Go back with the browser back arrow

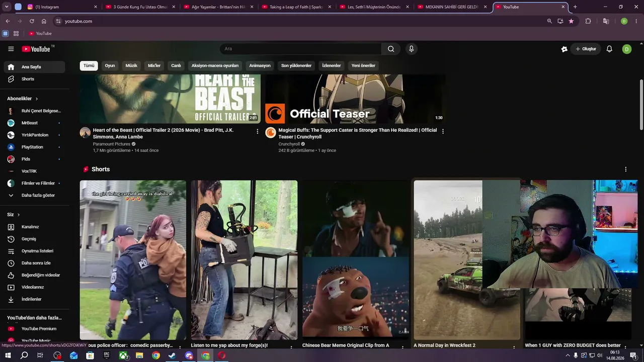(8, 21)
